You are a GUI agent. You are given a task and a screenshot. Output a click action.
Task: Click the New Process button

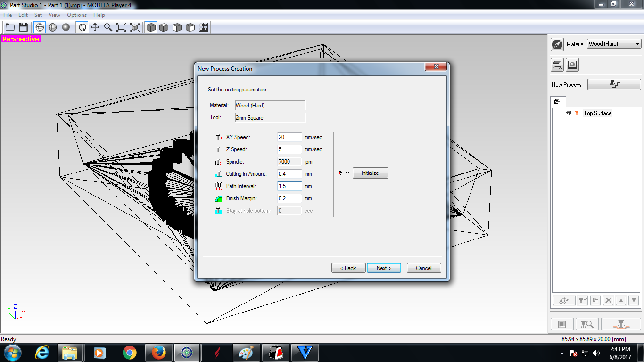[614, 84]
